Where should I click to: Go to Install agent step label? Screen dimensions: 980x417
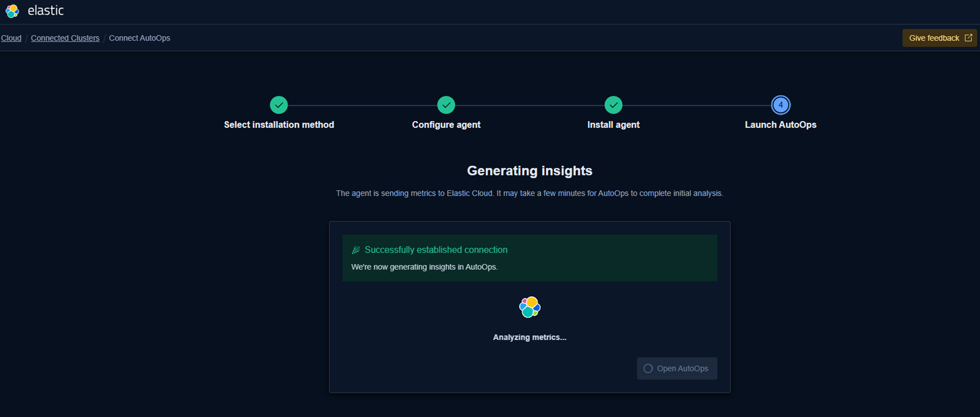[613, 125]
